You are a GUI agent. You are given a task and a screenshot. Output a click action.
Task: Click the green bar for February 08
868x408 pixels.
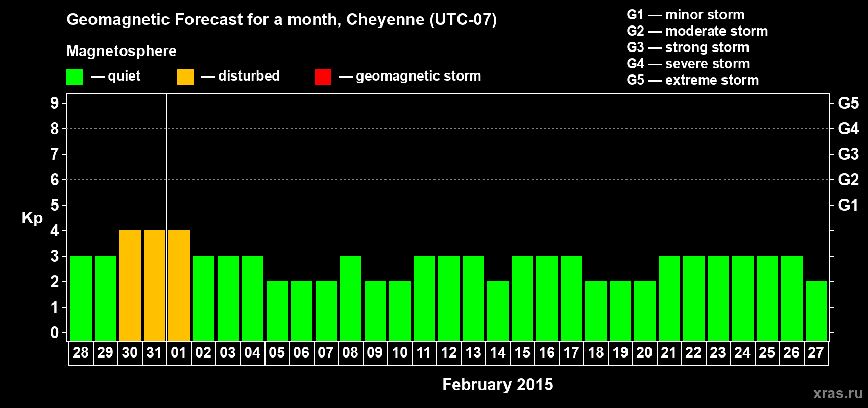(x=351, y=298)
